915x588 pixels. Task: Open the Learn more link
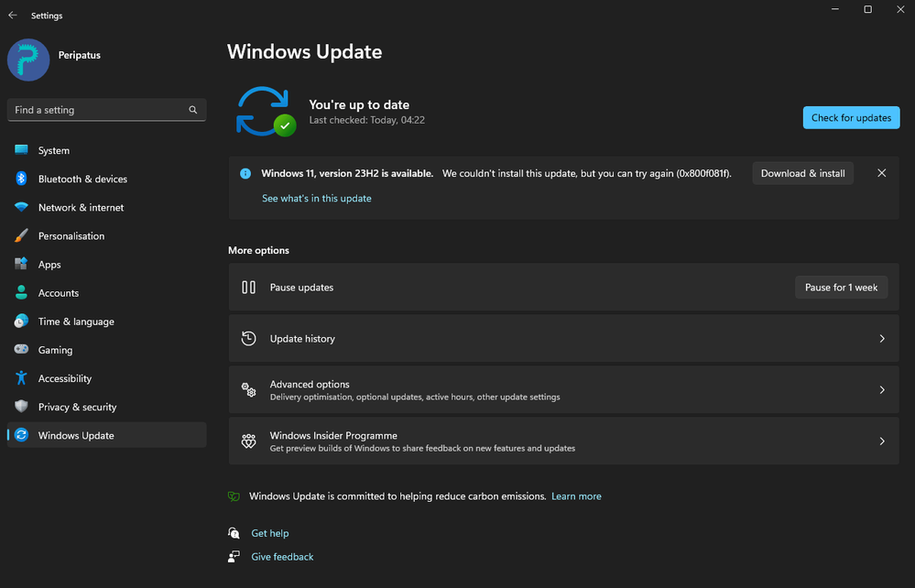(576, 496)
